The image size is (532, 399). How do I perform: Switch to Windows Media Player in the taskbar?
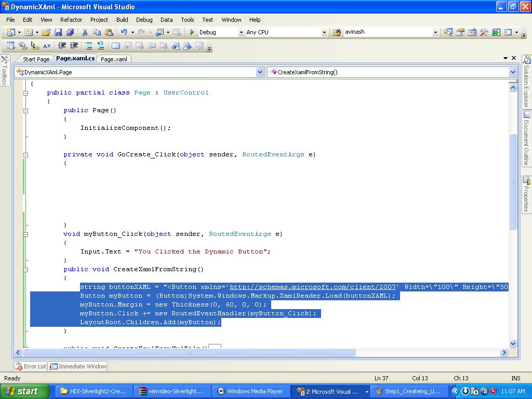click(x=250, y=391)
